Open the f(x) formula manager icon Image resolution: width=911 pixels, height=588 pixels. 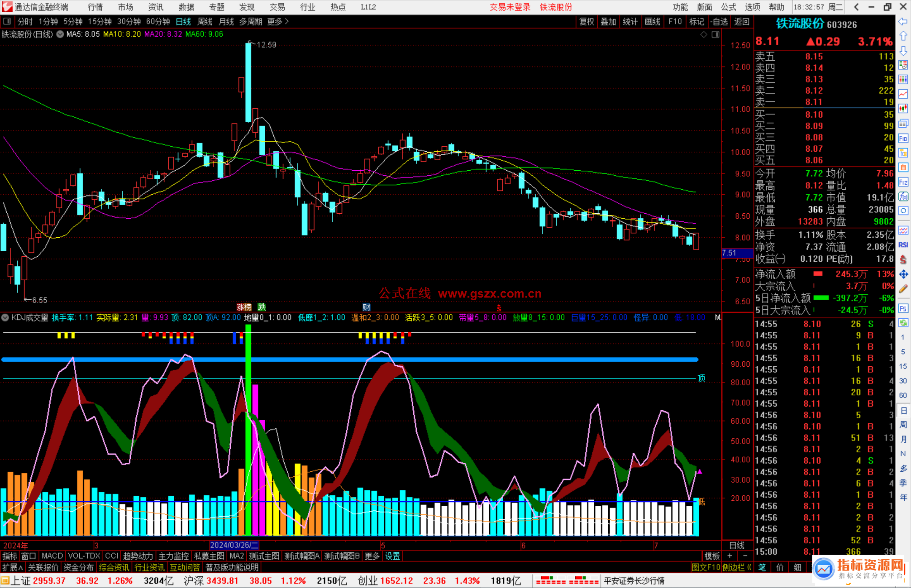903,196
